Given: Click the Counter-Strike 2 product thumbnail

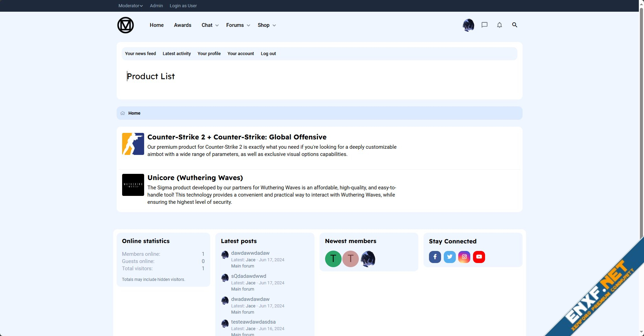Looking at the screenshot, I should pyautogui.click(x=133, y=144).
